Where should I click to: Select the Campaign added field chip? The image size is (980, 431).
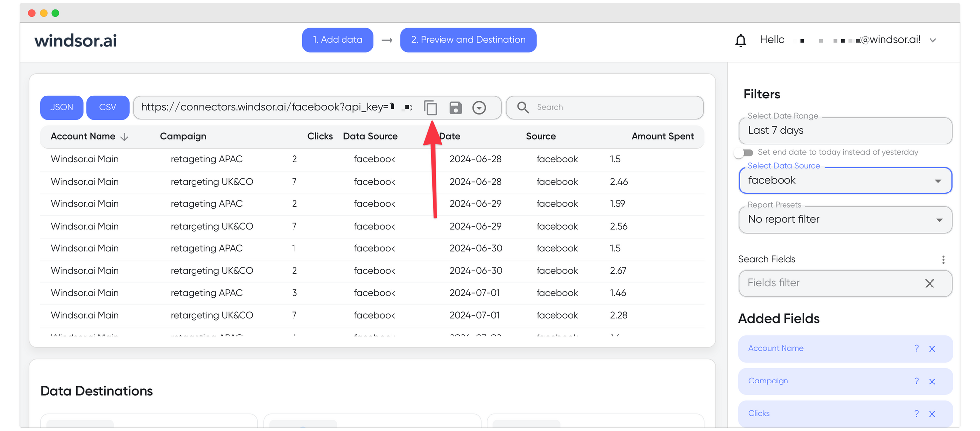[845, 382]
